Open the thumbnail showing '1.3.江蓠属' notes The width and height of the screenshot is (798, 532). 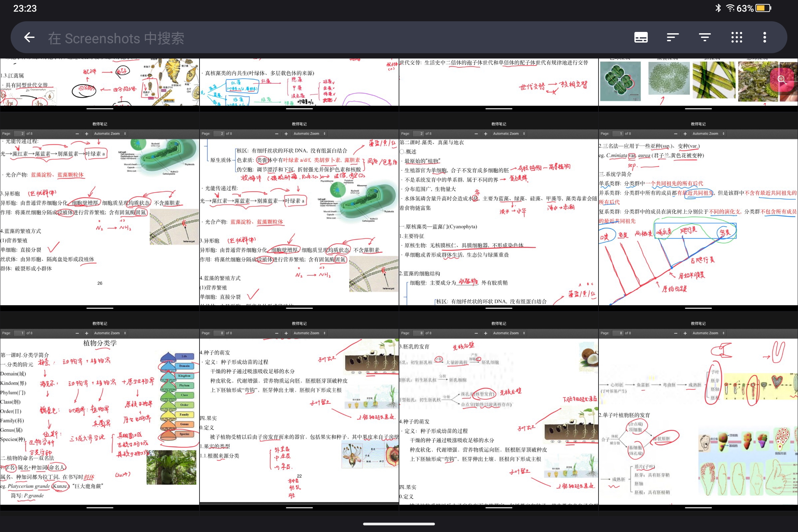100,85
